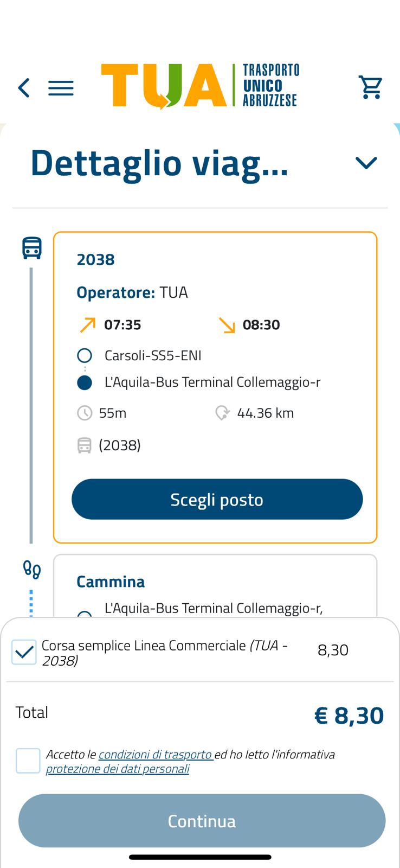Screen dimensions: 400x868
Task: Tap the footsteps walking icon
Action: (x=32, y=569)
